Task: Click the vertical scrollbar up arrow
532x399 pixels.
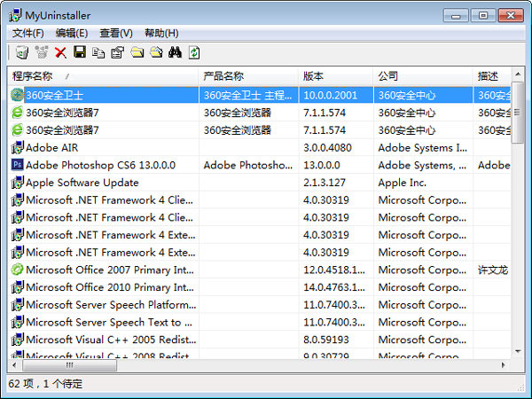Action: [x=518, y=74]
